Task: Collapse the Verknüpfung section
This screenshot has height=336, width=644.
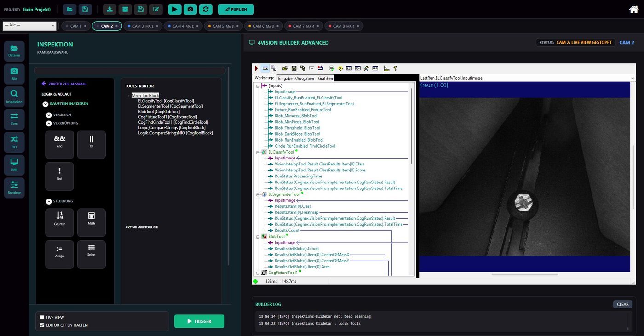Action: [x=49, y=123]
